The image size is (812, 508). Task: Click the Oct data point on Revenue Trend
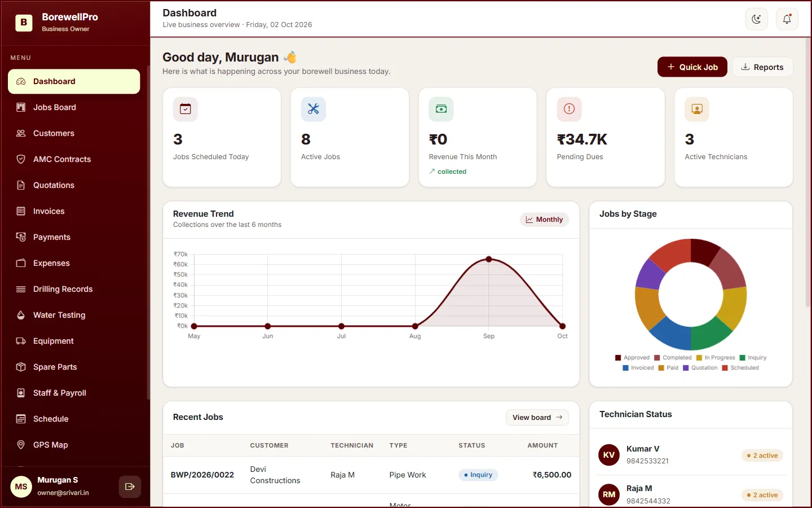coord(562,326)
